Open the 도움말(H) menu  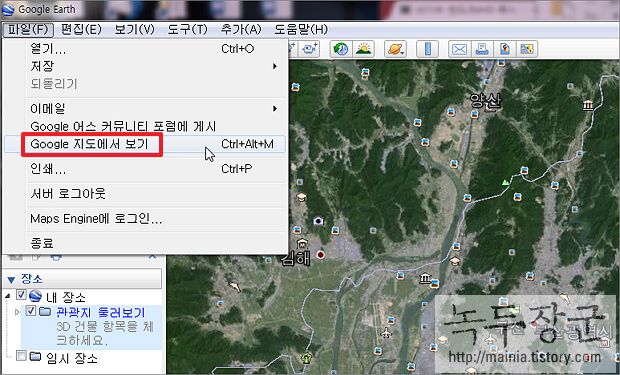pos(301,30)
